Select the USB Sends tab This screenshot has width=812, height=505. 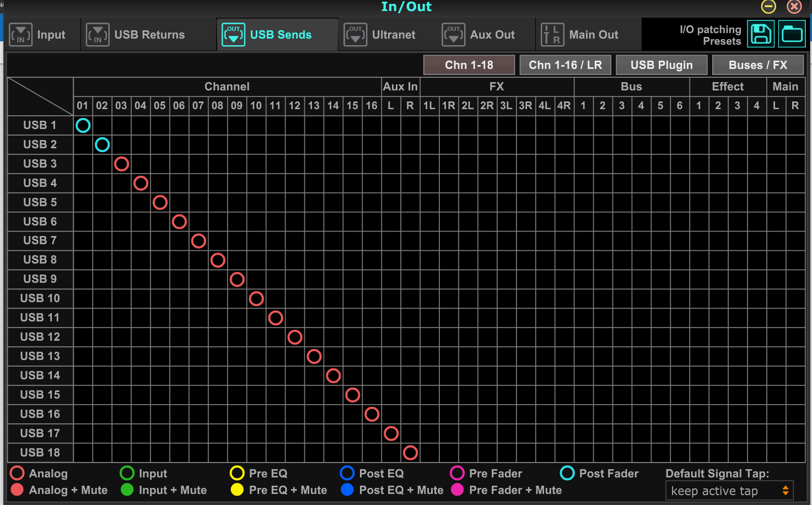click(x=277, y=35)
